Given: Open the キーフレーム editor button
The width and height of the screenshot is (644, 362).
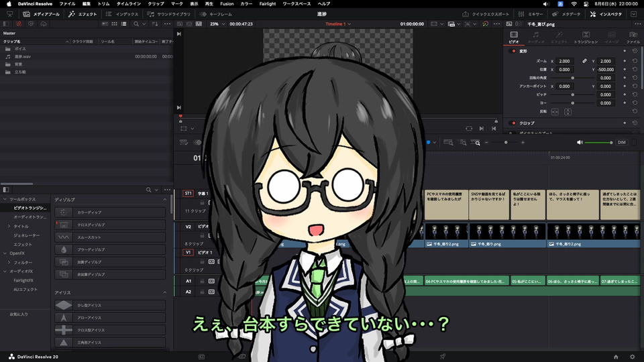Looking at the screenshot, I should tap(216, 14).
